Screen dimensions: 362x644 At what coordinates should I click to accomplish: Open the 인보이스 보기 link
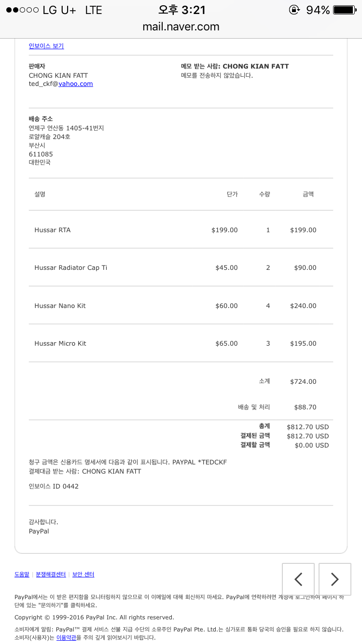coord(46,46)
